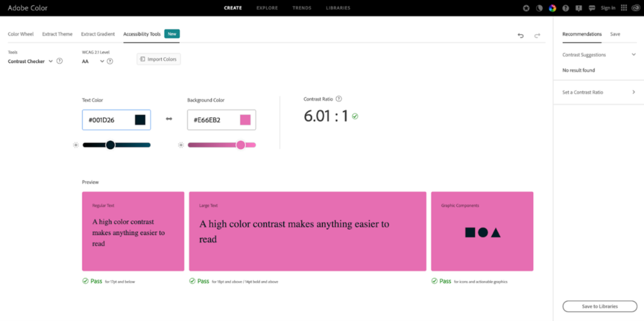This screenshot has width=644, height=321.
Task: Click the "No result found" text
Action: [579, 70]
